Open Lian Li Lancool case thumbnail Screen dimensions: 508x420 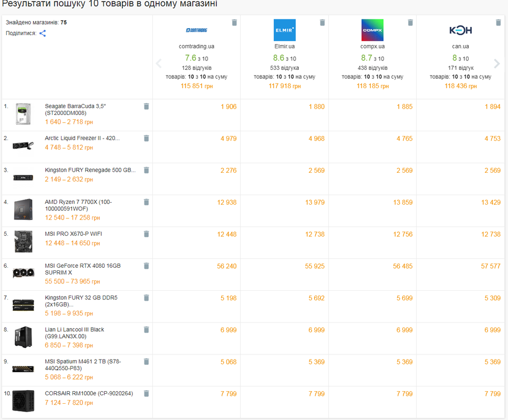pos(23,337)
